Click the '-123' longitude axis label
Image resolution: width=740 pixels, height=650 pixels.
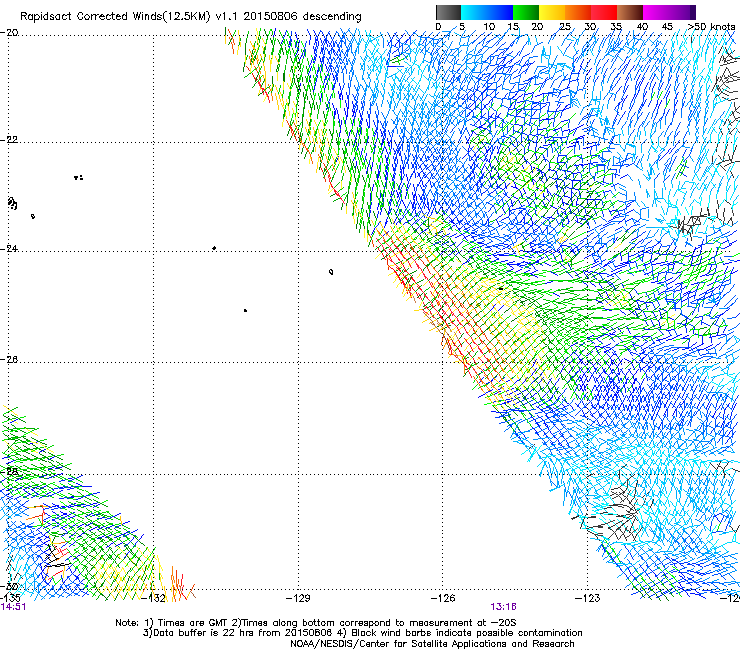pos(588,599)
